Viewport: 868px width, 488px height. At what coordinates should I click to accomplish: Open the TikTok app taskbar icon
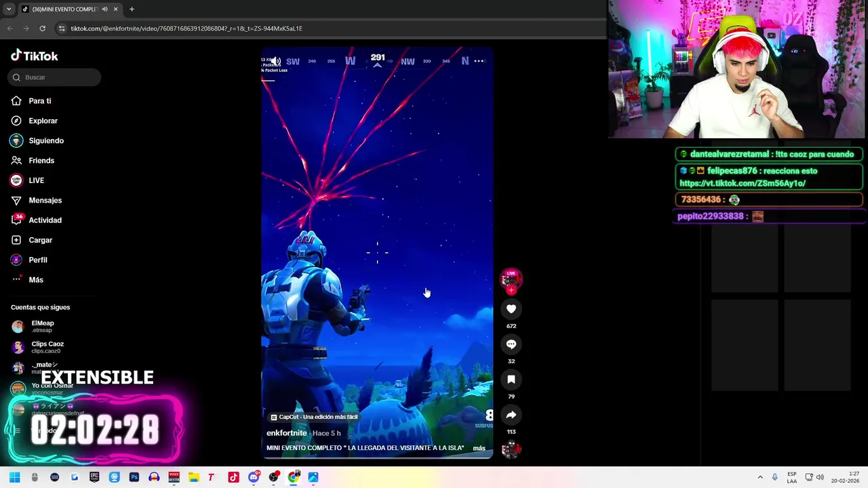coord(233,477)
